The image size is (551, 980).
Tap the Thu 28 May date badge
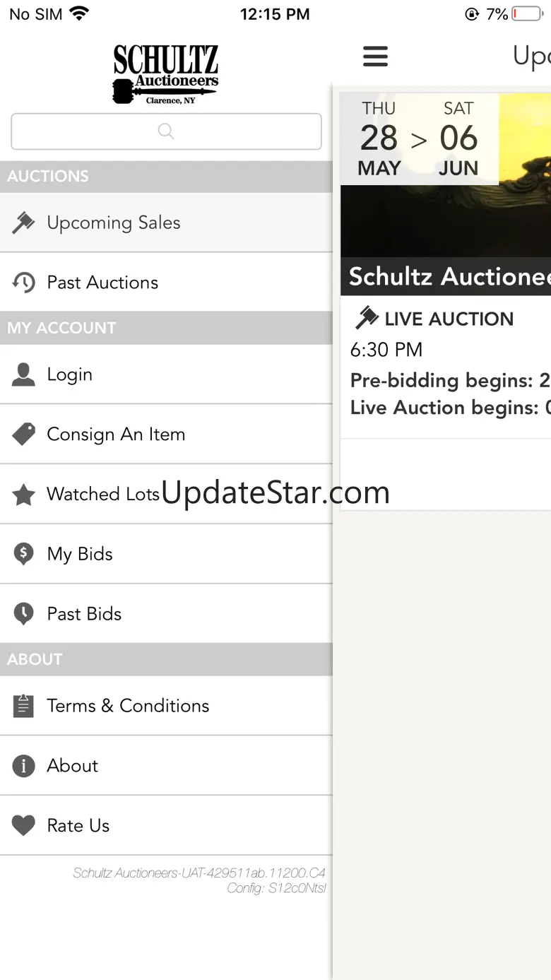(x=379, y=138)
